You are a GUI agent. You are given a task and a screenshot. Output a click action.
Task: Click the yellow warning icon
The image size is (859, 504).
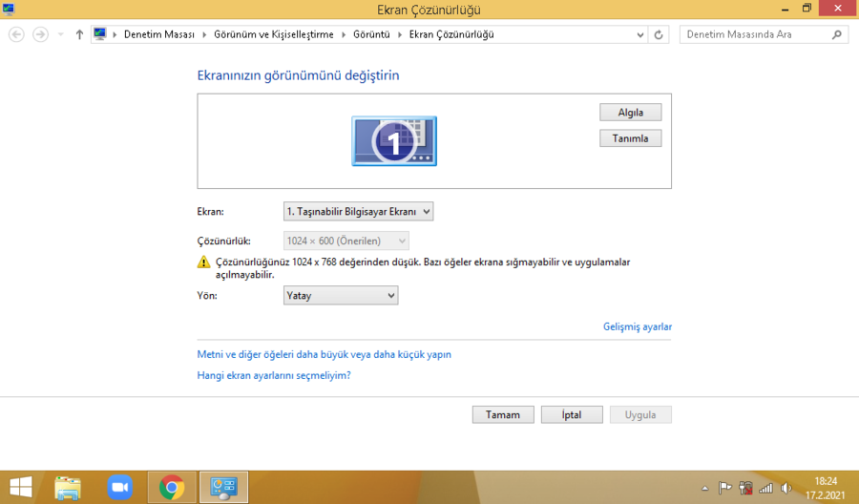coord(203,262)
